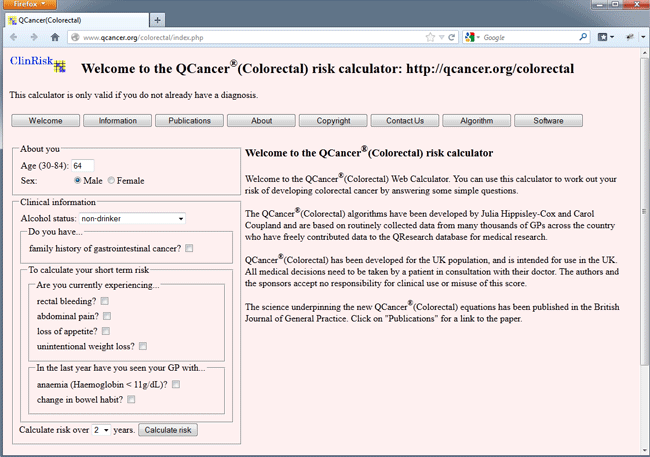Screen dimensions: 650x457
Task: Open the Firefox menu button
Action: coord(29,4)
